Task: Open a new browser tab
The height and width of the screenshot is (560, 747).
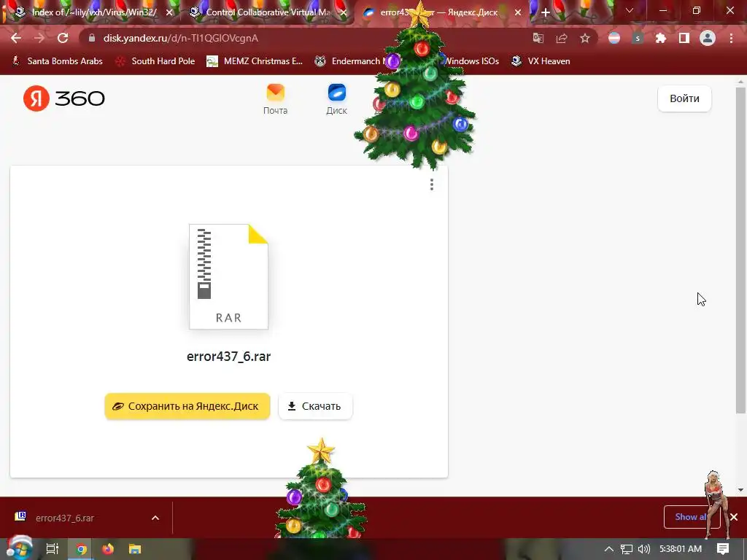Action: tap(546, 12)
